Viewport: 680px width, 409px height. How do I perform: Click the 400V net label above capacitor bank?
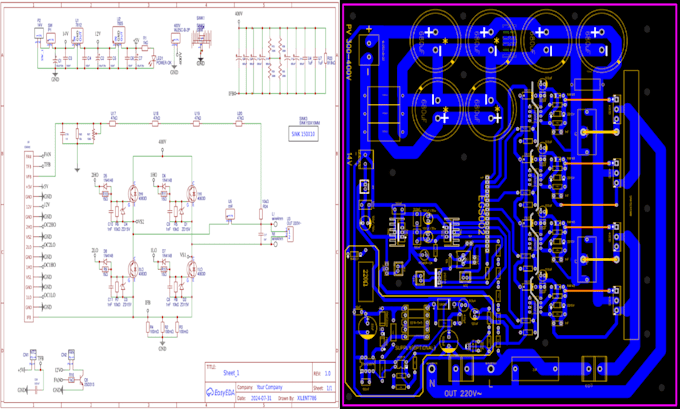[x=239, y=14]
